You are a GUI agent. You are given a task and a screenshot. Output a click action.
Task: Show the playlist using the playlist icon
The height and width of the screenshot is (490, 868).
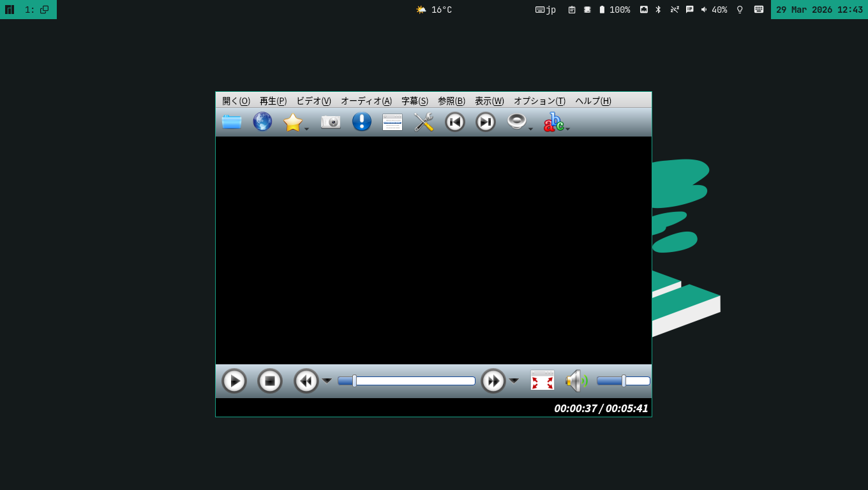[x=392, y=122]
